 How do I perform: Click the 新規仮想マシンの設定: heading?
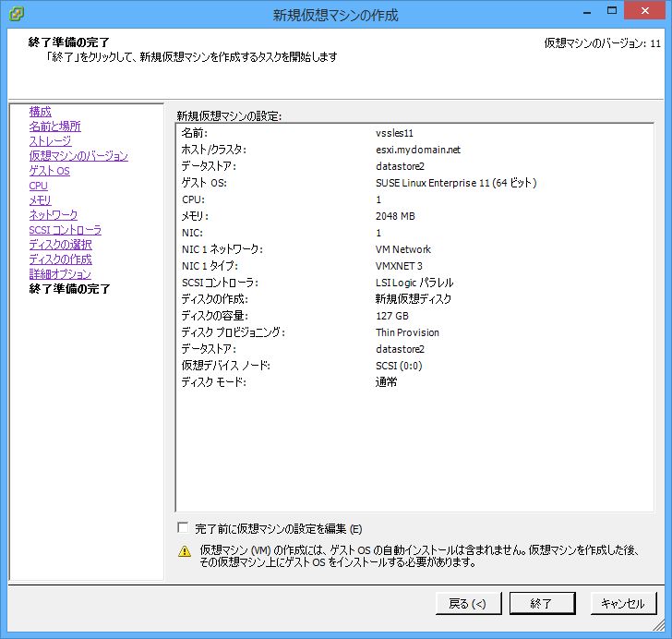[x=229, y=116]
